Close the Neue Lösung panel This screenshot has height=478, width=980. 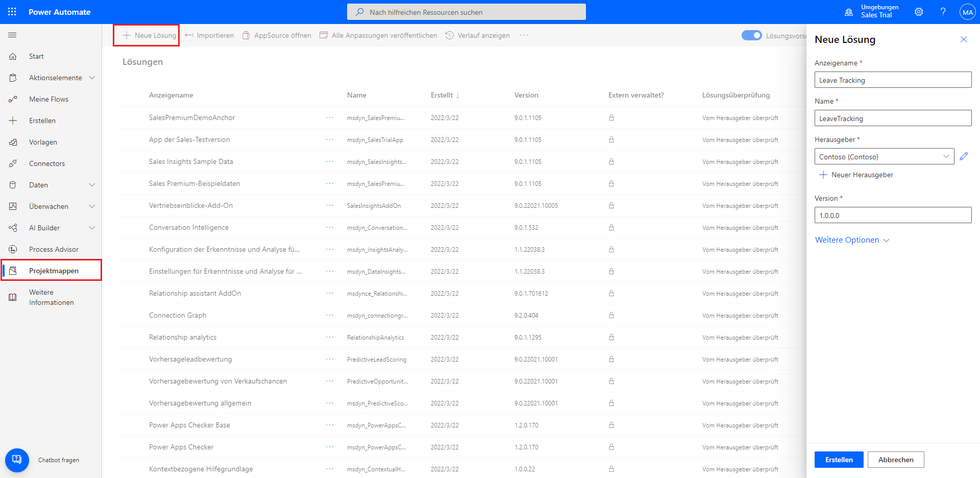(x=964, y=39)
